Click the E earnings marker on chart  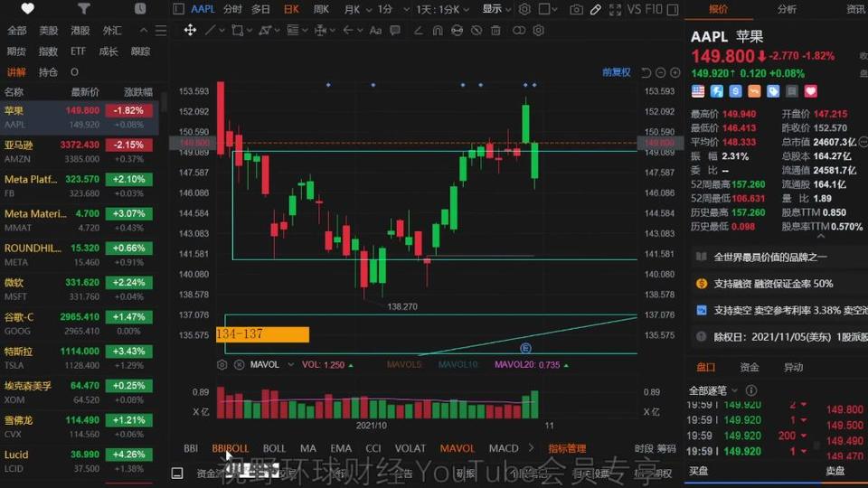pyautogui.click(x=525, y=348)
